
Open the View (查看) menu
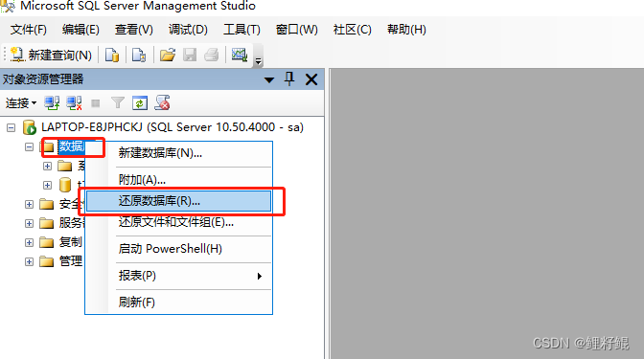pyautogui.click(x=134, y=30)
